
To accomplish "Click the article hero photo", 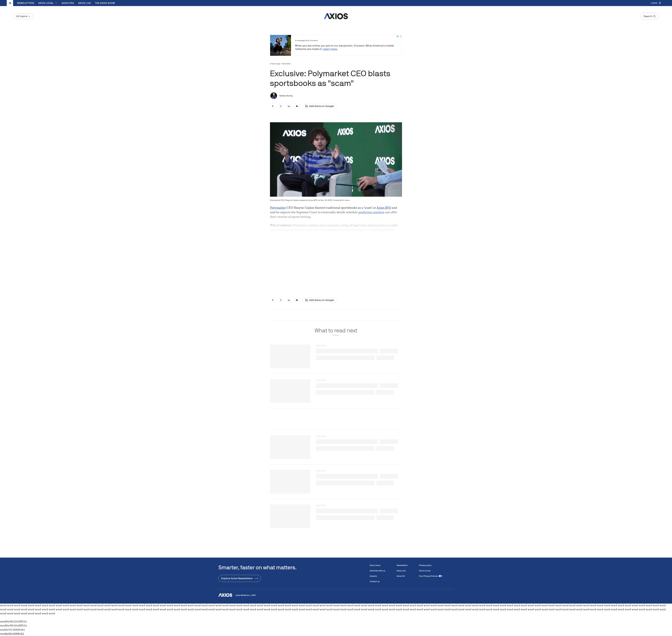I will coord(336,159).
